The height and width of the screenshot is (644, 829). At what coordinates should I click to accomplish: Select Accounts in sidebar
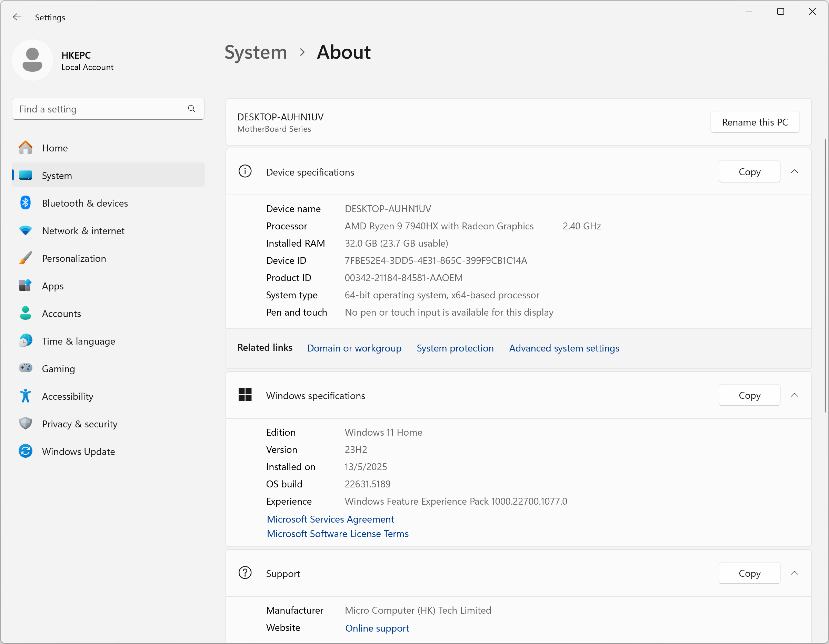[61, 314]
